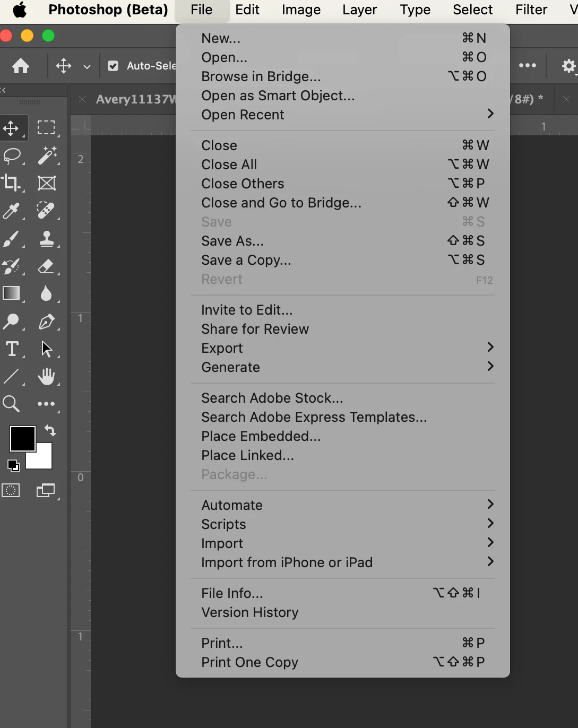Select the History Brush tool
578x728 pixels.
click(11, 266)
